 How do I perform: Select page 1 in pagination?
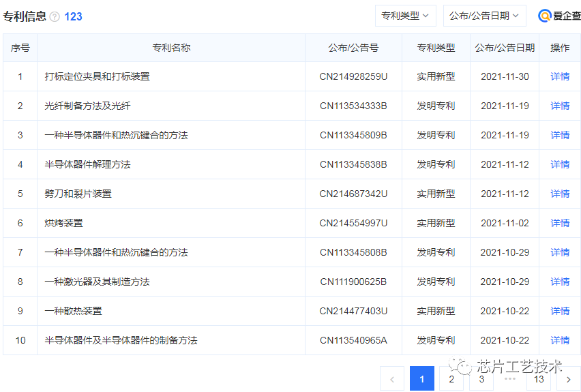coord(422,379)
